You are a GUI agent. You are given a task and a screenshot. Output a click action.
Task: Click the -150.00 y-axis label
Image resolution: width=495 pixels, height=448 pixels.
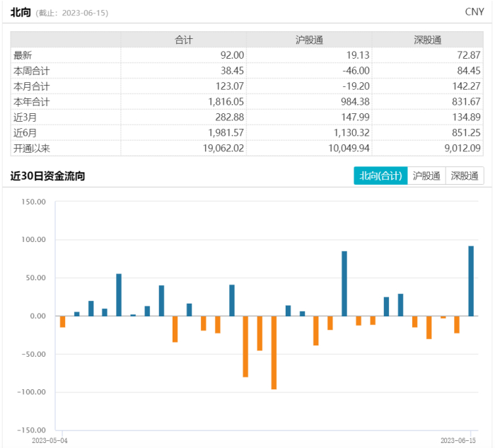tap(32, 430)
